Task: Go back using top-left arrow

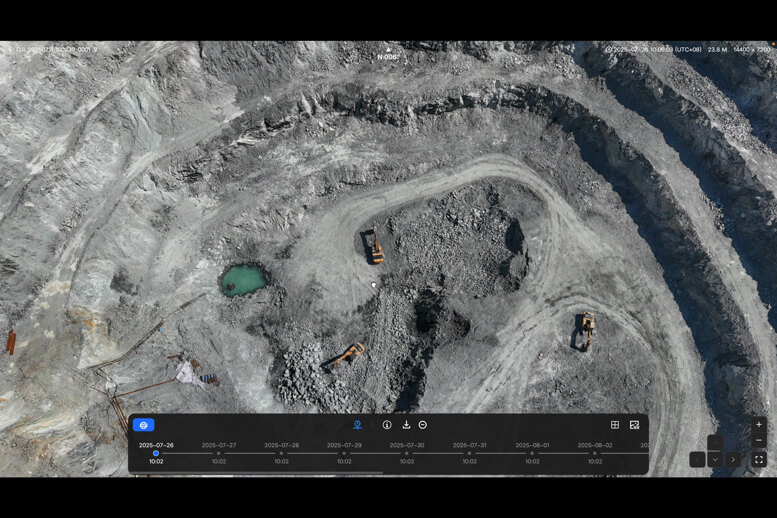Action: click(9, 50)
